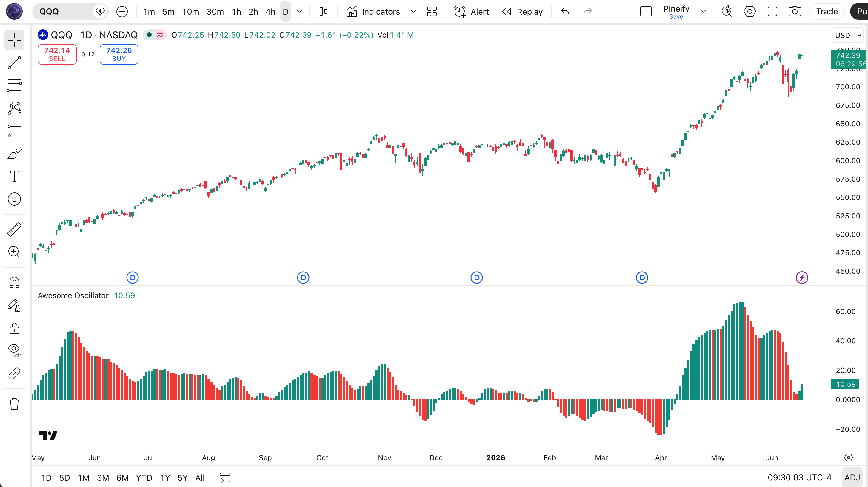868x487 pixels.
Task: Select the crosshair cursor tool
Action: pos(14,40)
